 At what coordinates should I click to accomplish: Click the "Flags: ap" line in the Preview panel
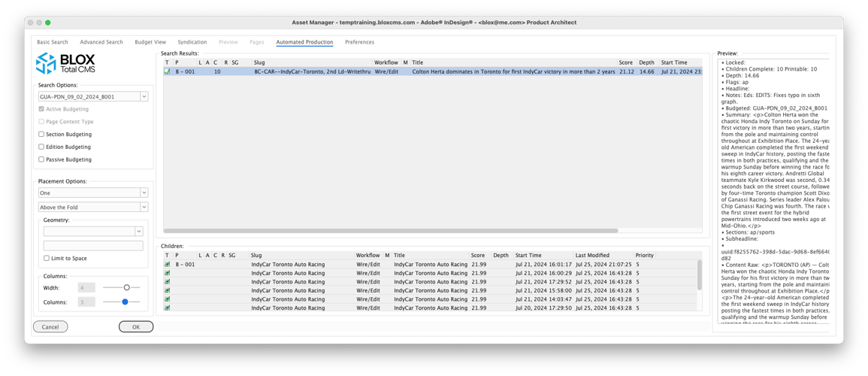point(736,82)
